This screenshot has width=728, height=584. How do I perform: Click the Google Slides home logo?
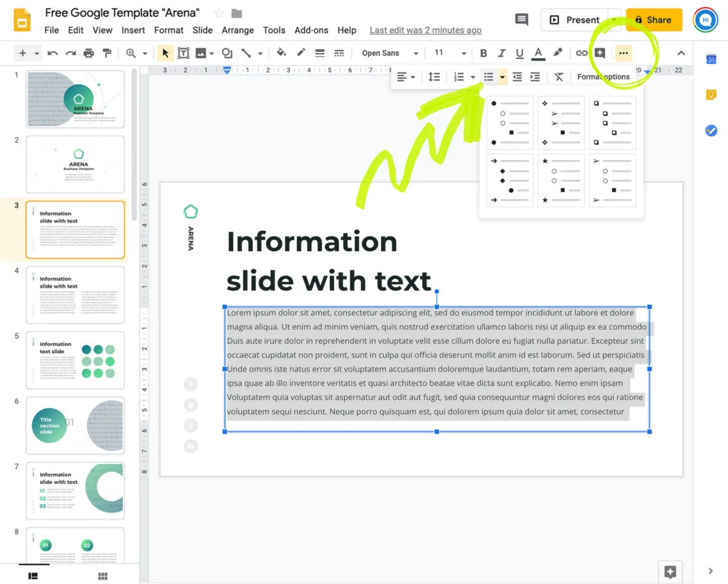pos(22,21)
